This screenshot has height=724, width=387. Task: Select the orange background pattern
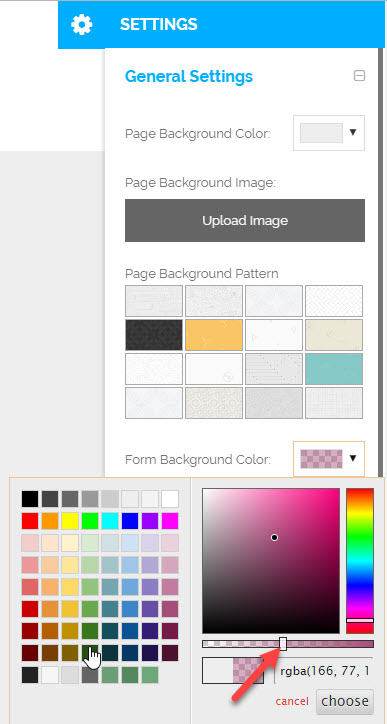214,335
